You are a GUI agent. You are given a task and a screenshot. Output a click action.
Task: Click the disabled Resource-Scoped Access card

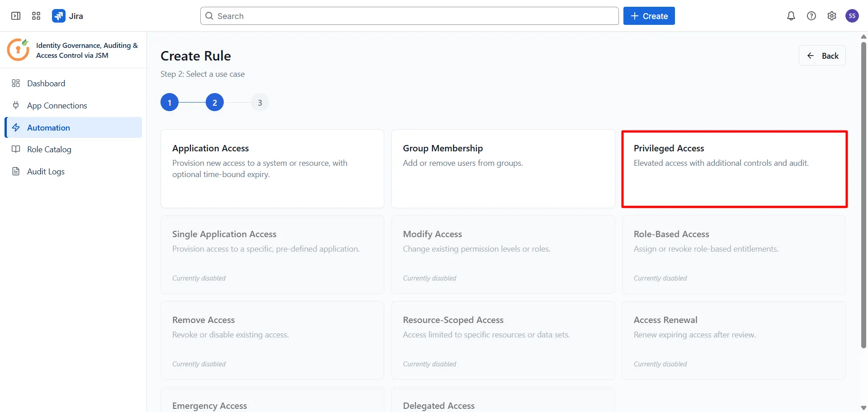pyautogui.click(x=503, y=340)
